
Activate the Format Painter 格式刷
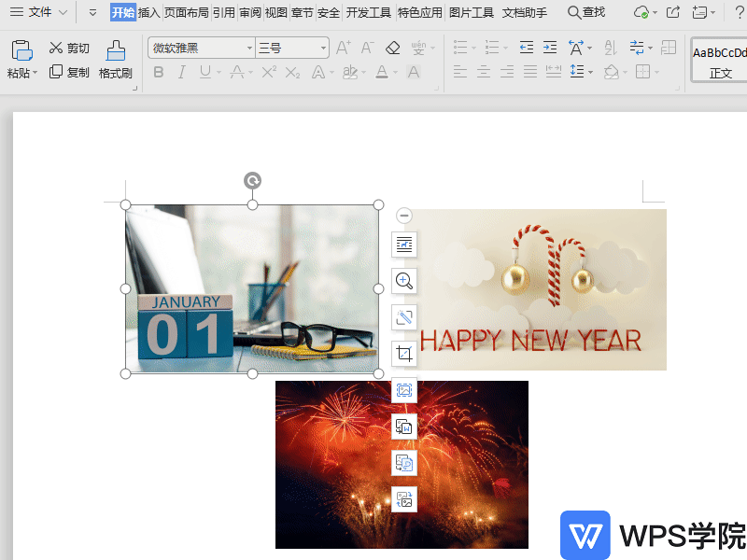point(115,60)
